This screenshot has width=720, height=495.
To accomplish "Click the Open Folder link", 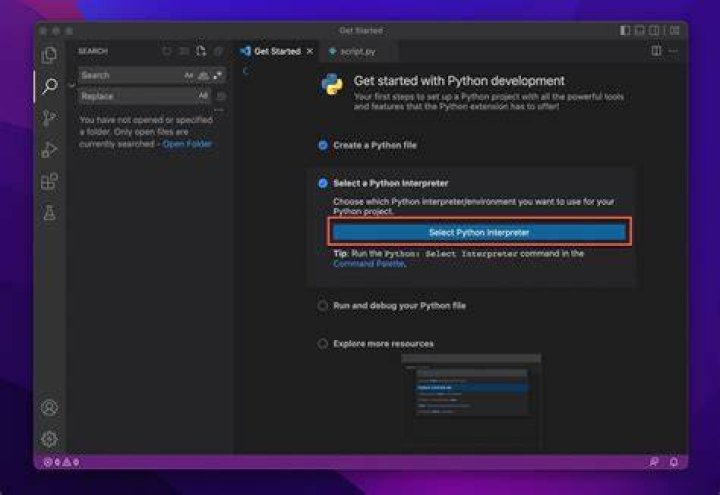I will (x=187, y=144).
